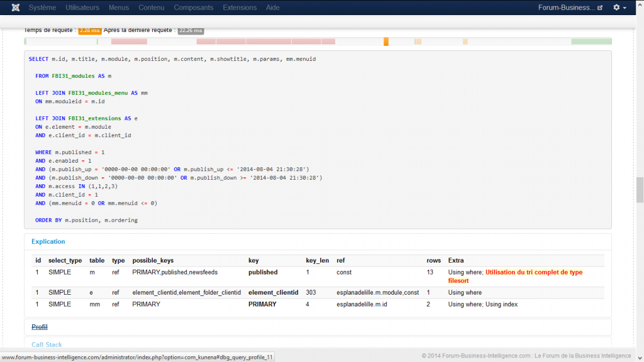Click the orange marker in the query timeline

click(386, 41)
